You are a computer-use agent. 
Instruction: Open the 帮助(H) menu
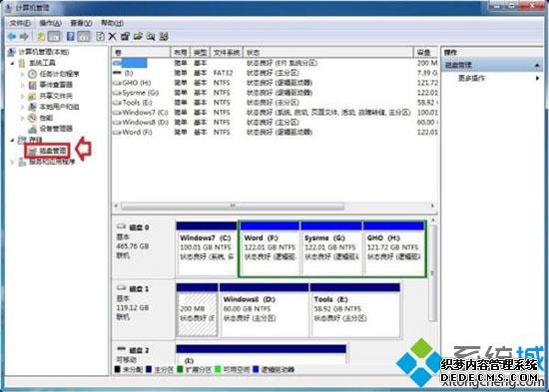[x=112, y=23]
